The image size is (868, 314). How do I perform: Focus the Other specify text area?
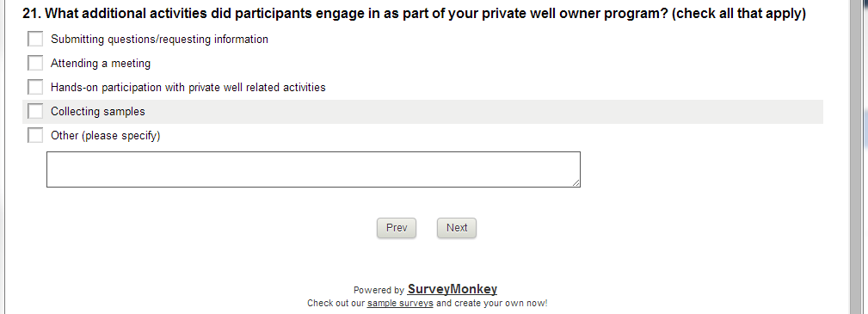click(x=313, y=169)
